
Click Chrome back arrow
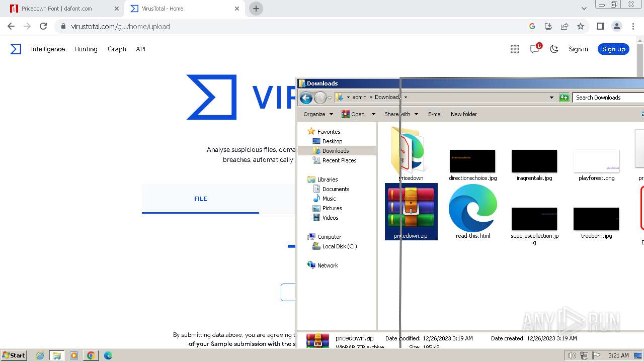pyautogui.click(x=11, y=26)
